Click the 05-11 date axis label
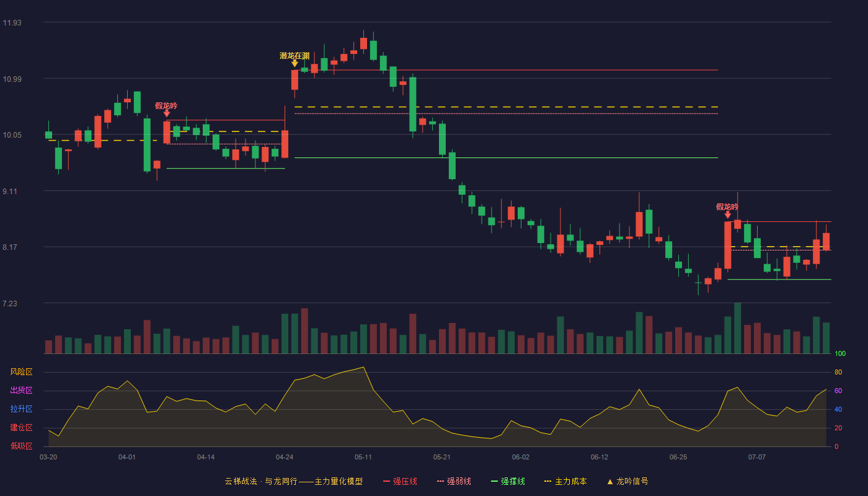 pos(363,457)
